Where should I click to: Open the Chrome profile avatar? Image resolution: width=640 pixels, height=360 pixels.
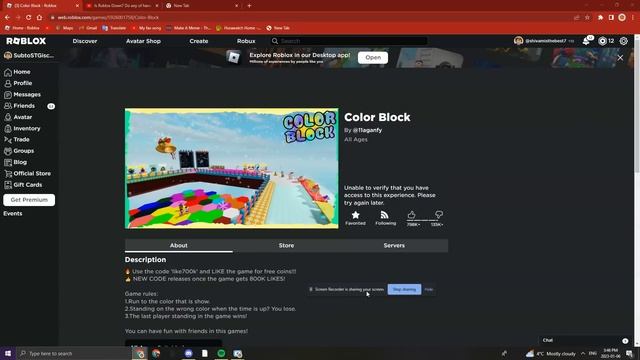pyautogui.click(x=622, y=18)
